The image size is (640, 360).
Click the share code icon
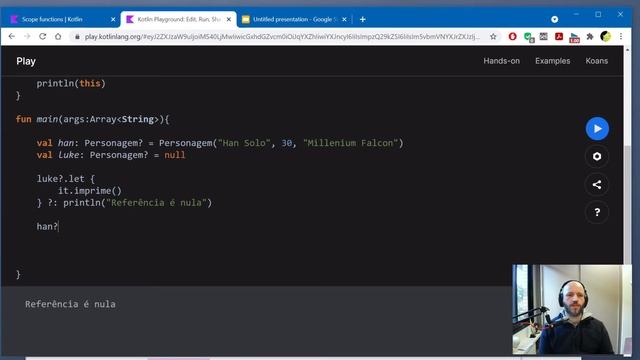(x=597, y=184)
